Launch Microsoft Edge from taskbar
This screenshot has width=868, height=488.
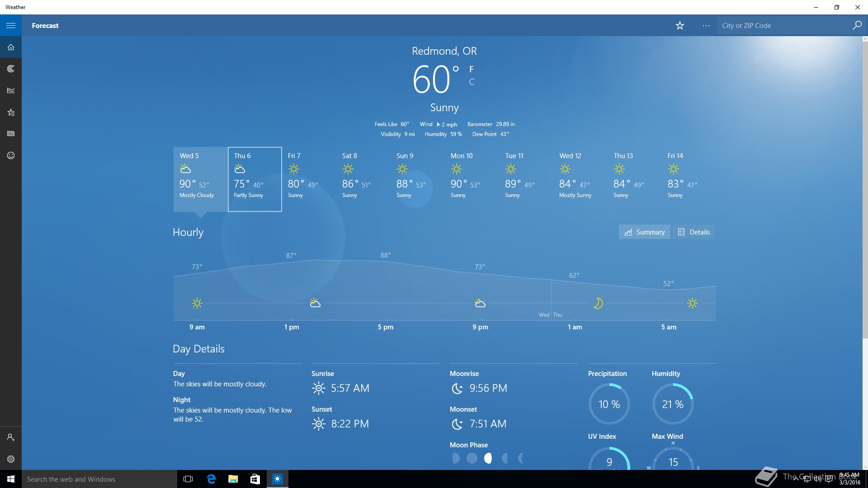[x=211, y=479]
